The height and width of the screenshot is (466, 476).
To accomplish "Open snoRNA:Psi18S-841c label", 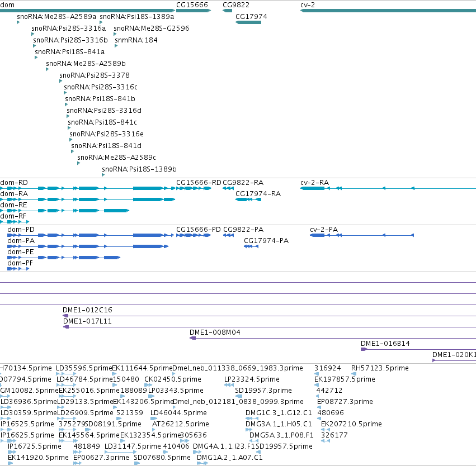I will coord(102,122).
